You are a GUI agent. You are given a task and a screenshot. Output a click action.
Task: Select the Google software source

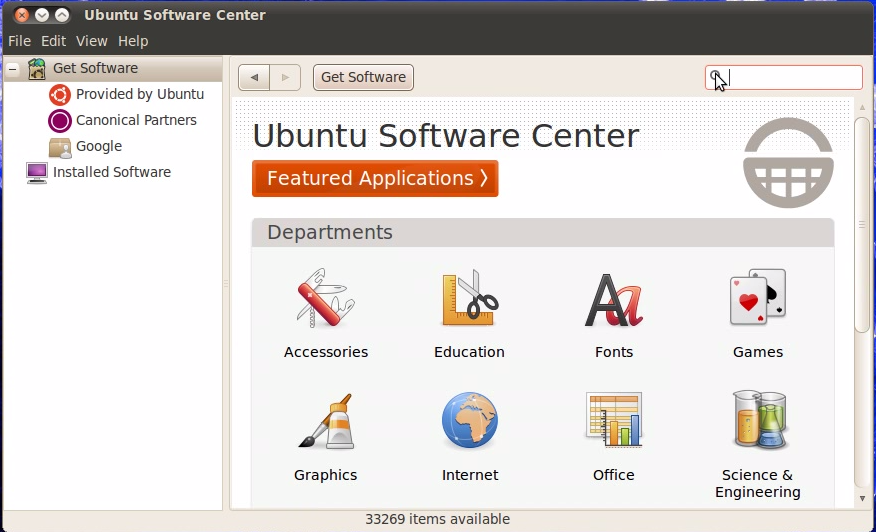(99, 146)
